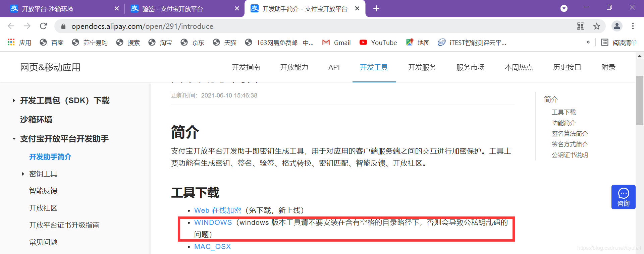
Task: Open 开放能力 in top navigation
Action: coord(294,67)
